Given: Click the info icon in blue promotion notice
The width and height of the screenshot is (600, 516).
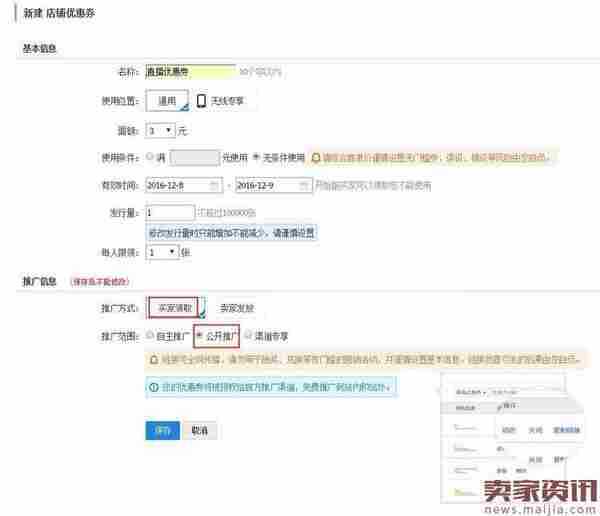Looking at the screenshot, I should point(153,385).
